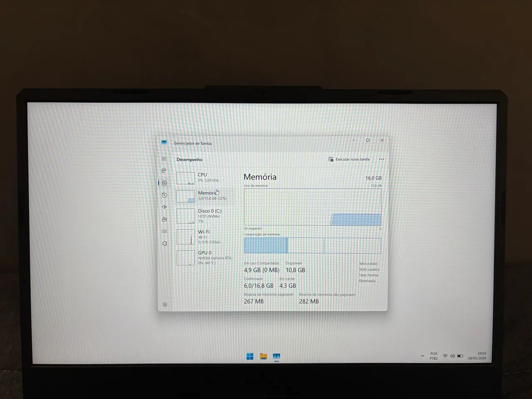
Task: Open the Serviços sidebar icon
Action: 164,243
